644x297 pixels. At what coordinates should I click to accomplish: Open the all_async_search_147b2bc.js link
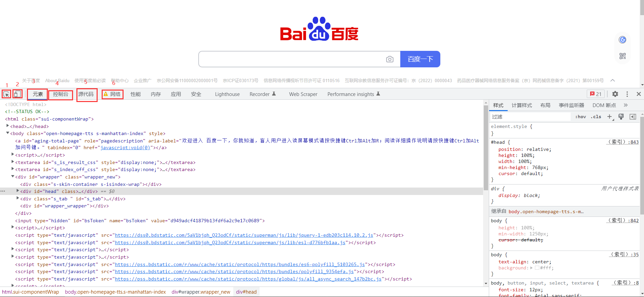coord(248,279)
